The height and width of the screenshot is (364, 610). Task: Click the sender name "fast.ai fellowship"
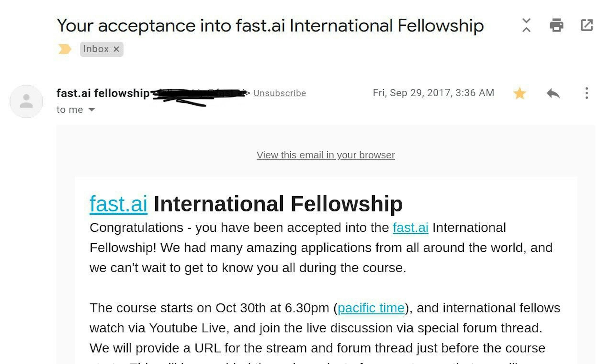point(103,93)
